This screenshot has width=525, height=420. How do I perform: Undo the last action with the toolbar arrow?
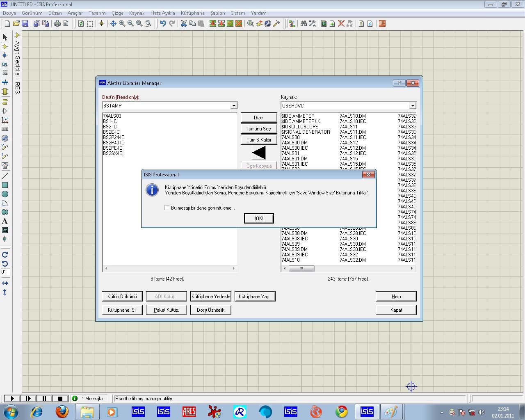click(x=163, y=23)
